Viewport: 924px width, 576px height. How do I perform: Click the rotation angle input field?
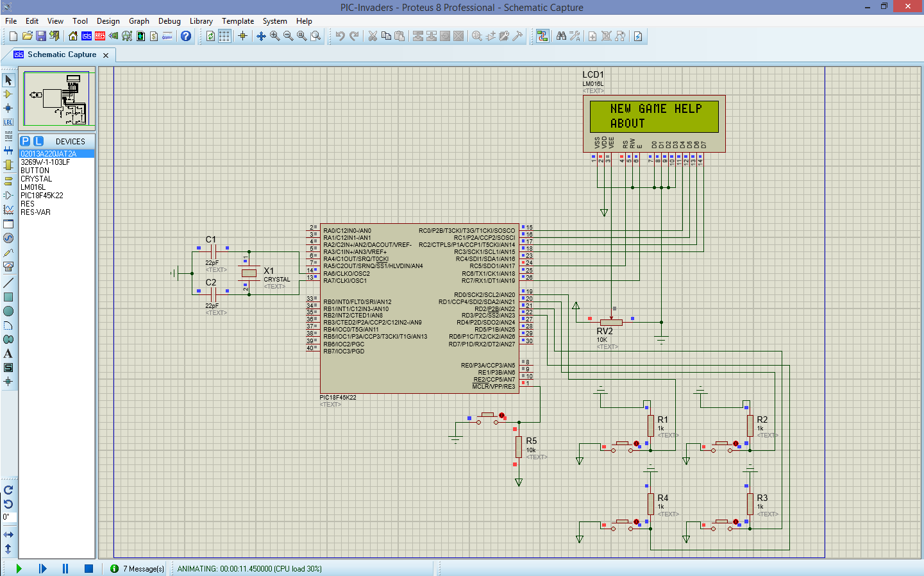9,517
